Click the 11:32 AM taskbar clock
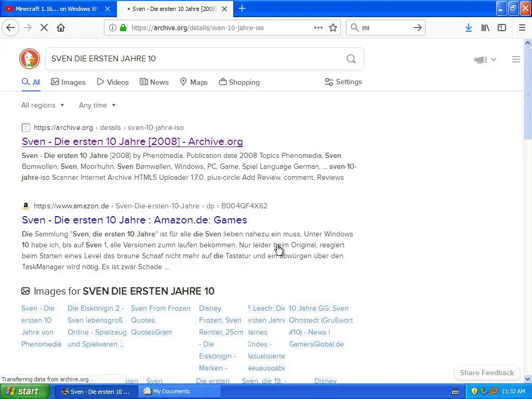This screenshot has height=399, width=532. pyautogui.click(x=513, y=392)
